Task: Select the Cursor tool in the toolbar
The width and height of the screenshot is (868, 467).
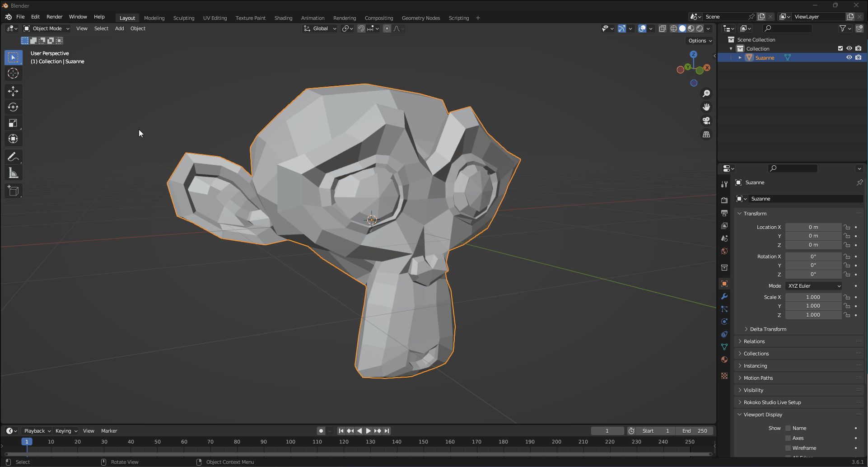Action: click(13, 73)
